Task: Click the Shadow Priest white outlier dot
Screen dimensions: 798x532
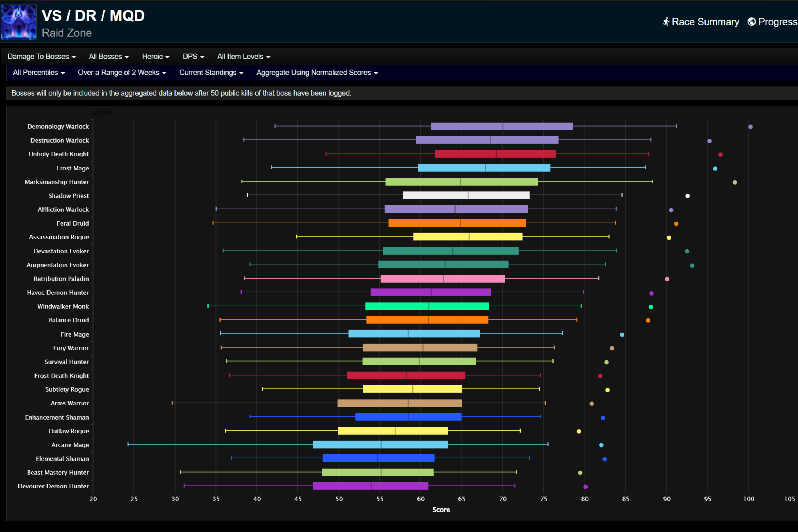Action: click(x=687, y=196)
